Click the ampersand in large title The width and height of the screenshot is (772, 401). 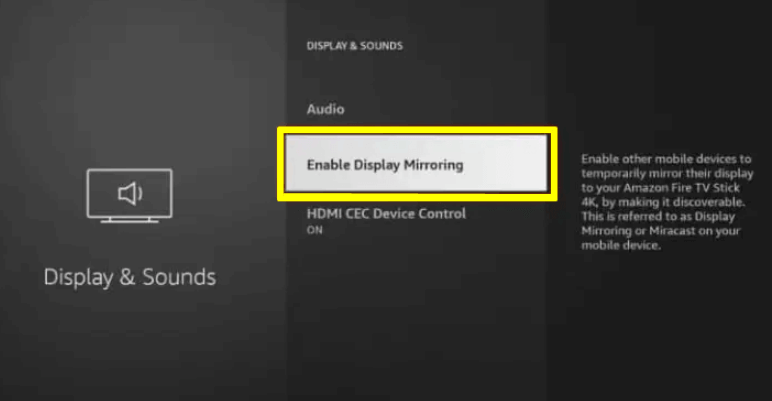point(127,277)
